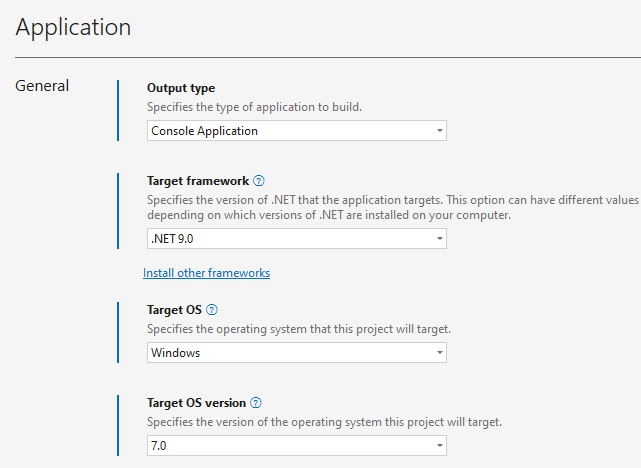Image resolution: width=641 pixels, height=468 pixels.
Task: Click the Target OS label text
Action: (175, 310)
